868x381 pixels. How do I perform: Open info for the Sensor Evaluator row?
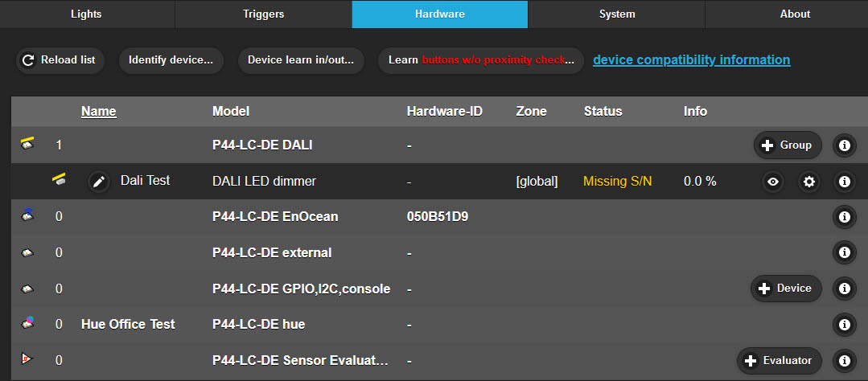coord(844,361)
